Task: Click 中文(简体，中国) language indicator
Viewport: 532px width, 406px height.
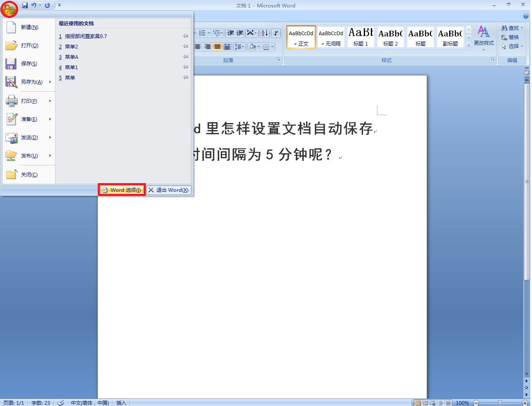Action: coord(89,403)
